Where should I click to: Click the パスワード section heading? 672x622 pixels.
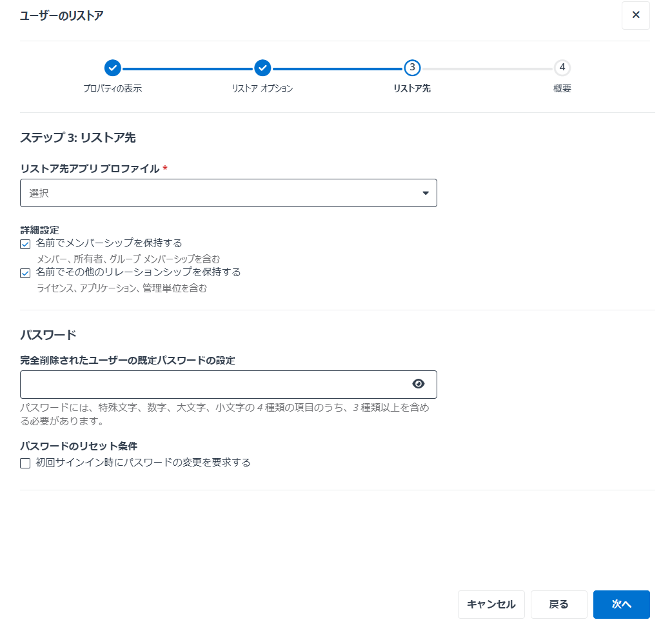coord(48,335)
